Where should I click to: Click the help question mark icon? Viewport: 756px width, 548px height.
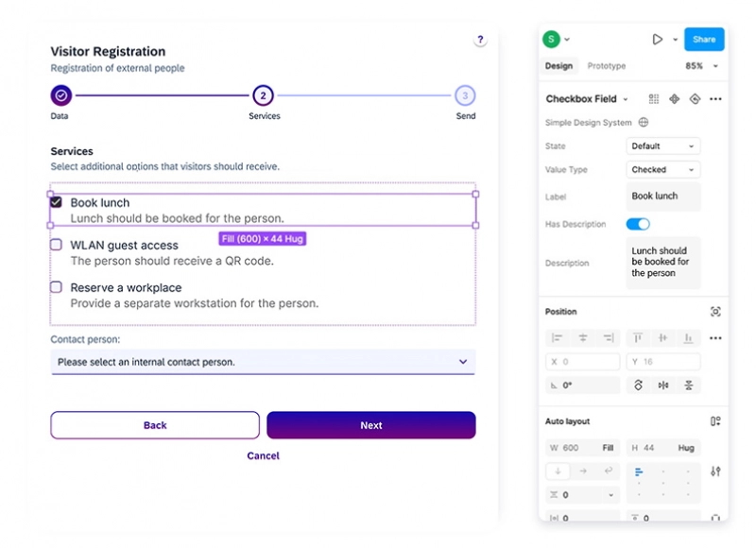[480, 41]
